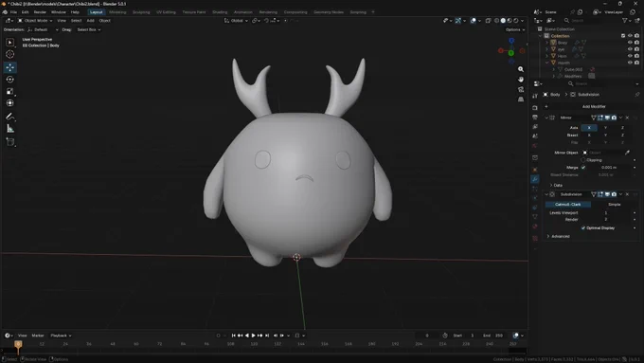Open the Edit menu
Screen dimensions: 644x363
coord(25,12)
